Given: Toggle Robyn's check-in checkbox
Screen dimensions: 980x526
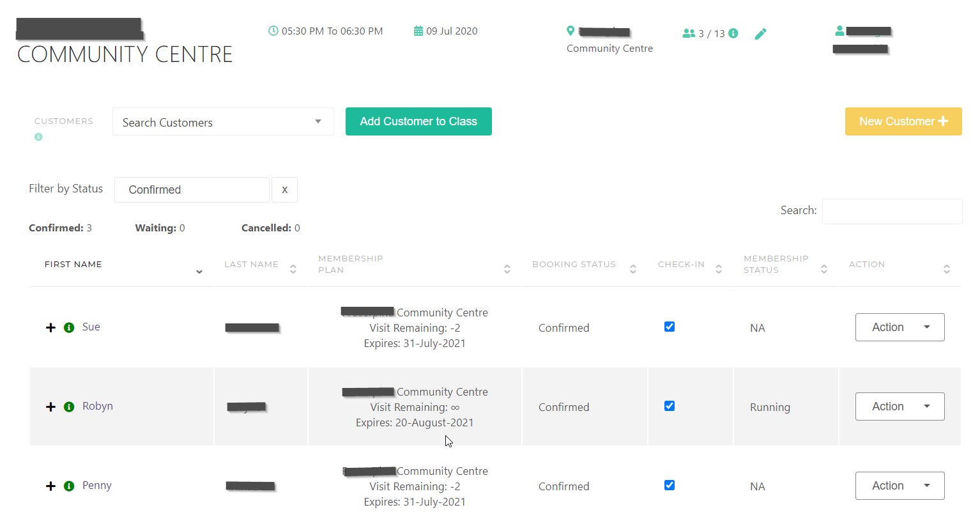Looking at the screenshot, I should coord(670,406).
